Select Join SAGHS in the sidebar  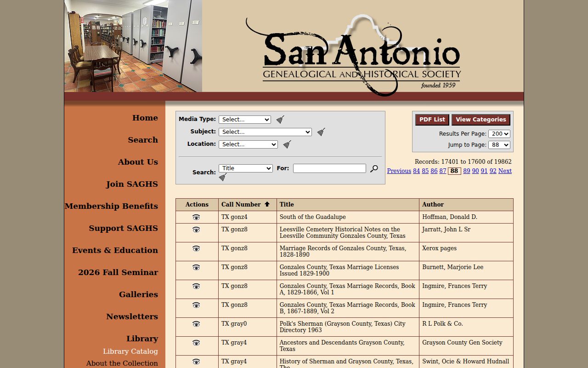[132, 184]
